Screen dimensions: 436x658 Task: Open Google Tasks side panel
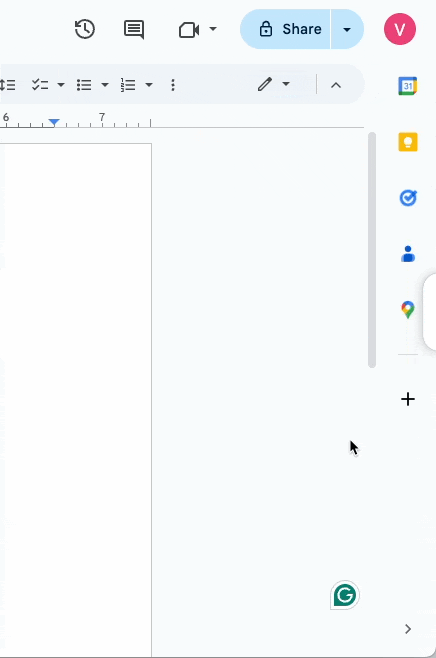pyautogui.click(x=408, y=198)
